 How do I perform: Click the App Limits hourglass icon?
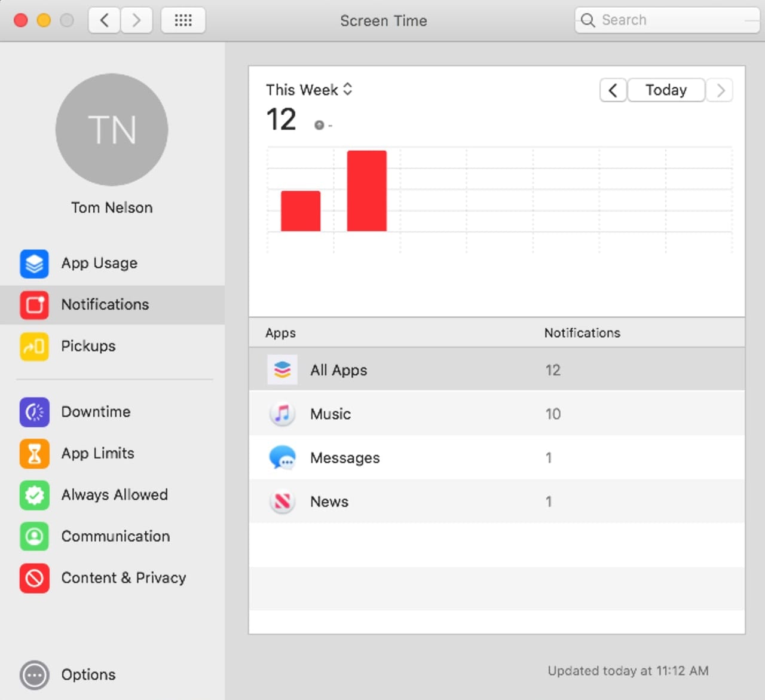click(x=34, y=454)
